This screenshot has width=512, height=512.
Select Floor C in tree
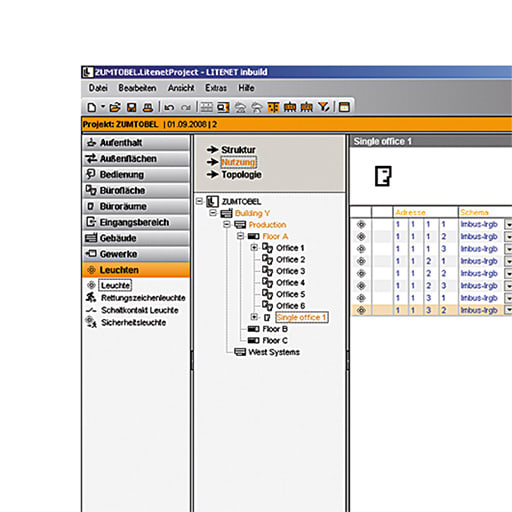point(275,340)
